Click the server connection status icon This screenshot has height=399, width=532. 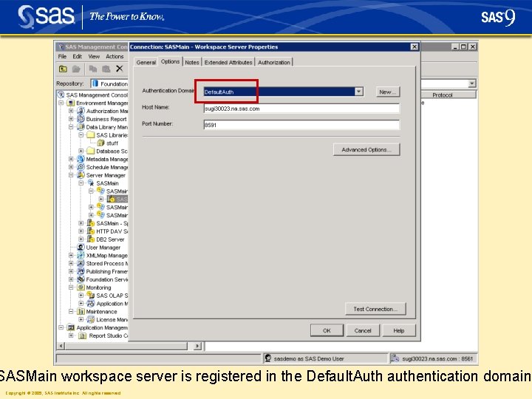[395, 358]
